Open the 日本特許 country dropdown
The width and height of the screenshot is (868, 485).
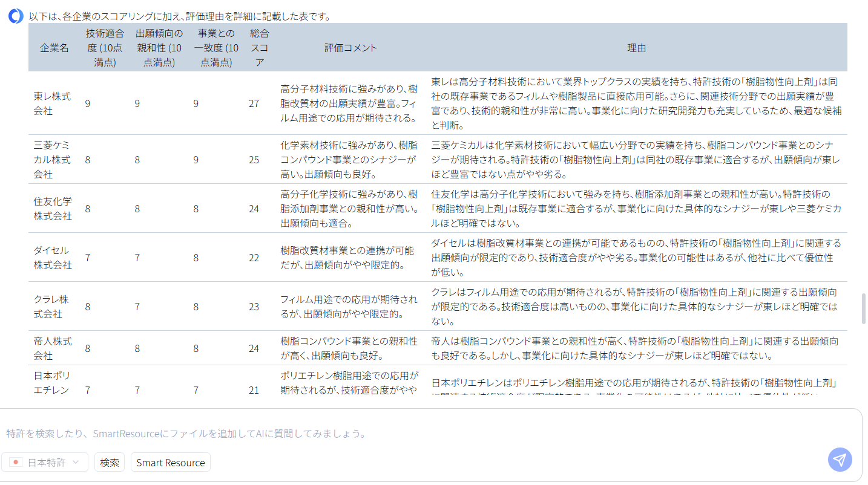pos(45,462)
